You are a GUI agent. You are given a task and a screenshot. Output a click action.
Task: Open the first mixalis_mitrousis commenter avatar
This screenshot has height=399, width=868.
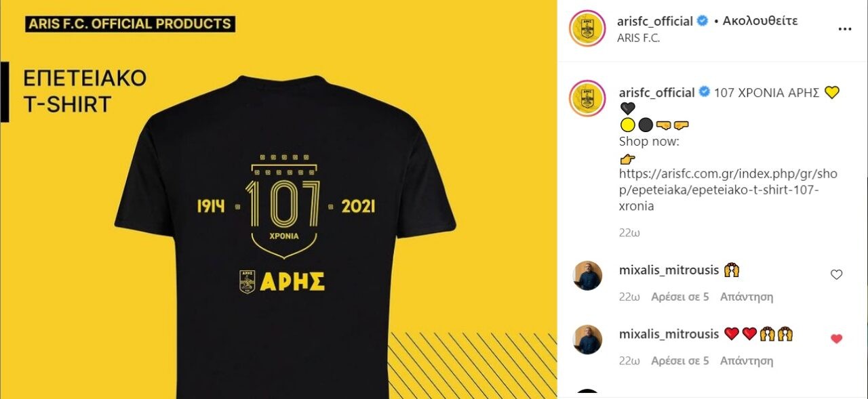(587, 276)
